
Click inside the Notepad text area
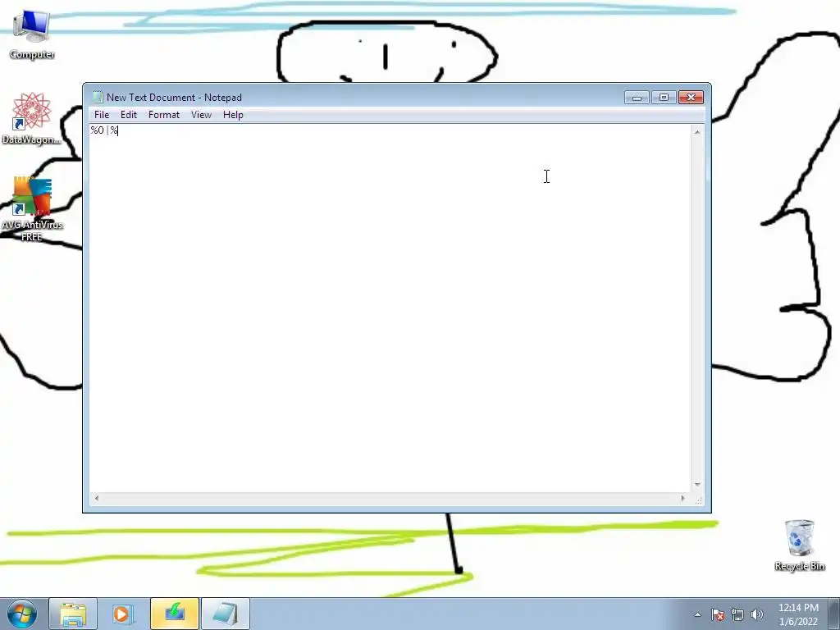pos(390,308)
